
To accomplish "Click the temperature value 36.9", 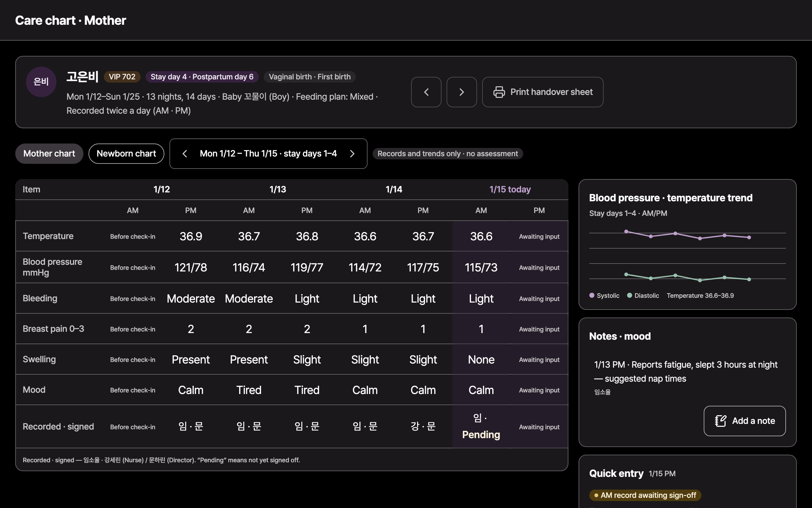I will [x=191, y=236].
